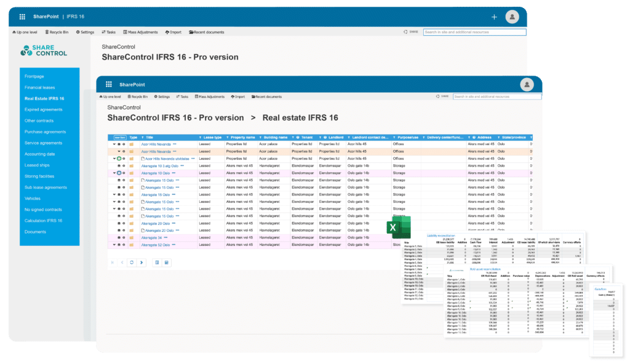Open app launcher in back SharePoint IFRS 16 window
The image size is (630, 364).
pyautogui.click(x=22, y=17)
